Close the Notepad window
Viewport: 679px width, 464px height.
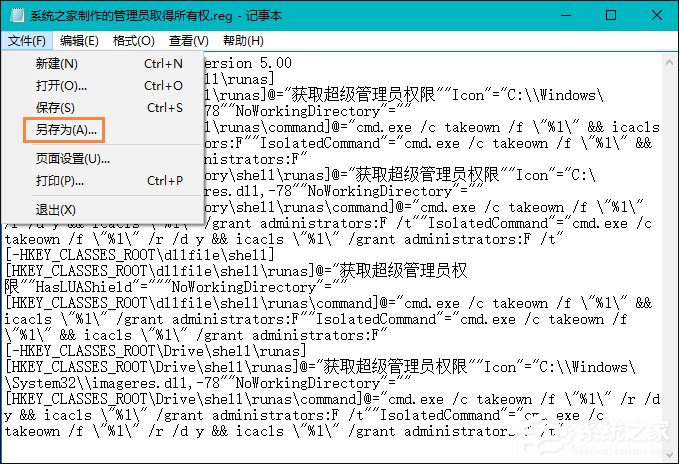[656, 16]
